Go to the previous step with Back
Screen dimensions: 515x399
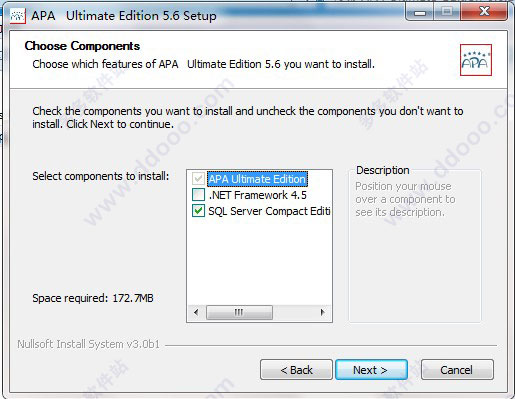coord(296,370)
